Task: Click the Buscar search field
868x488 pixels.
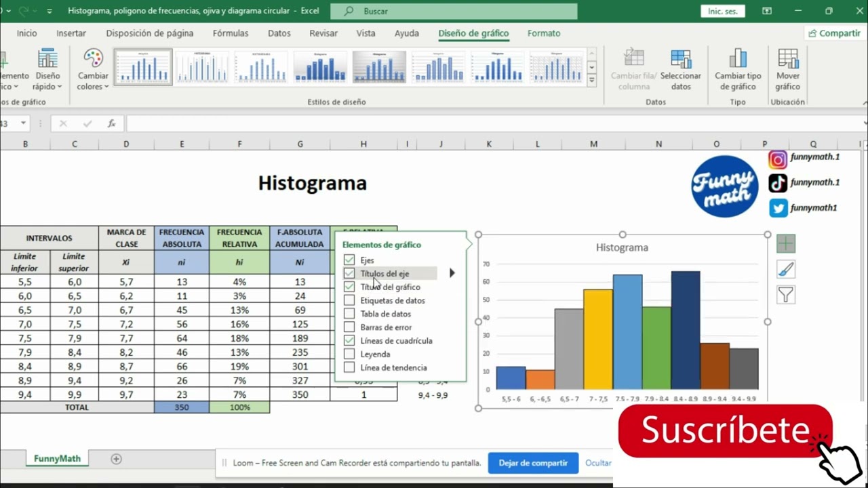Action: point(454,11)
